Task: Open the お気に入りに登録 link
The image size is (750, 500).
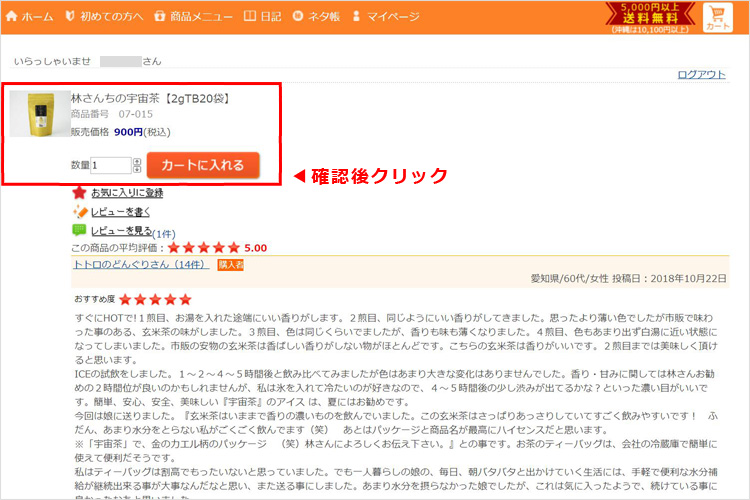Action: [127, 192]
